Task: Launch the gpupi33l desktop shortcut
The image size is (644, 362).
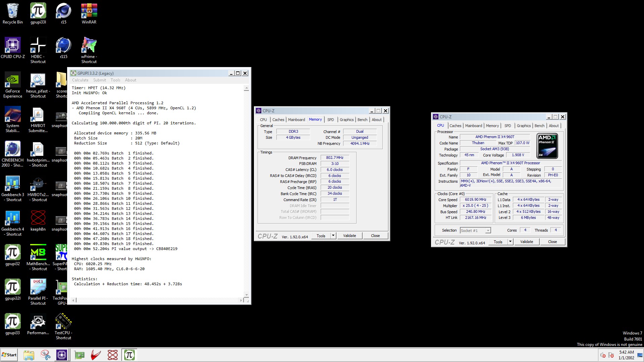Action: coord(38,13)
